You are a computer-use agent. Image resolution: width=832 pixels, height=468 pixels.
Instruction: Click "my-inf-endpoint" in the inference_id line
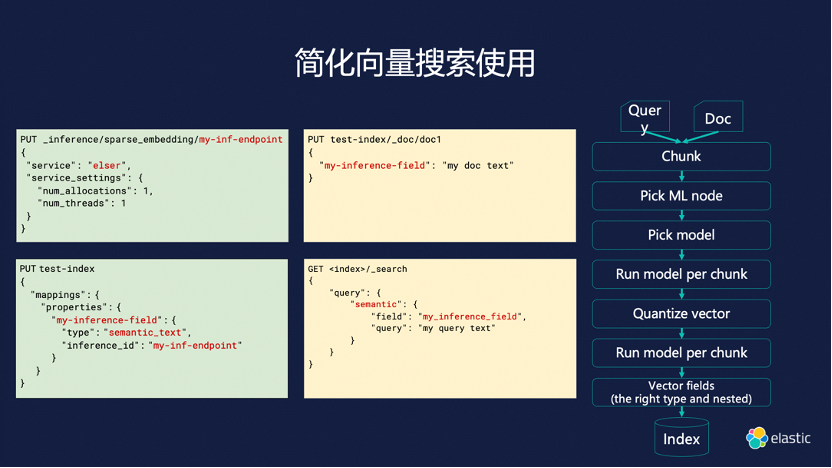tap(195, 345)
